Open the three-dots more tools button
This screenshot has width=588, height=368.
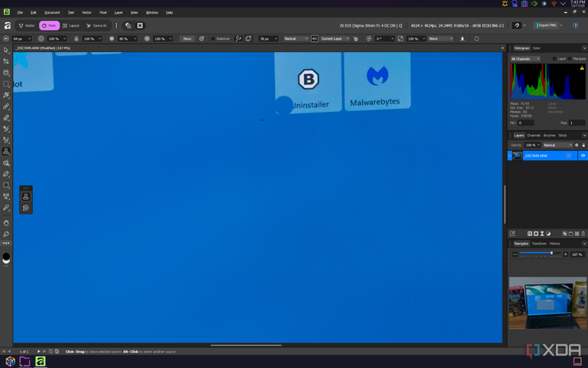pyautogui.click(x=6, y=243)
